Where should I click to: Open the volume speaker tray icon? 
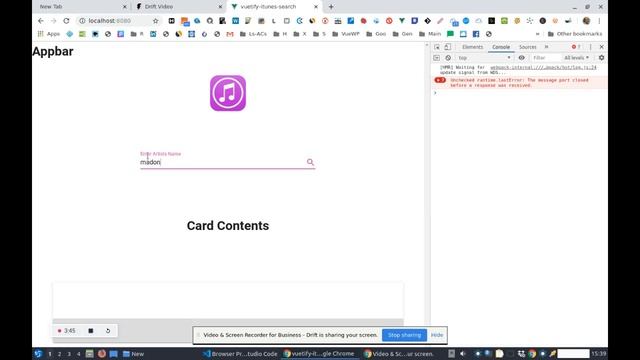[463, 354]
